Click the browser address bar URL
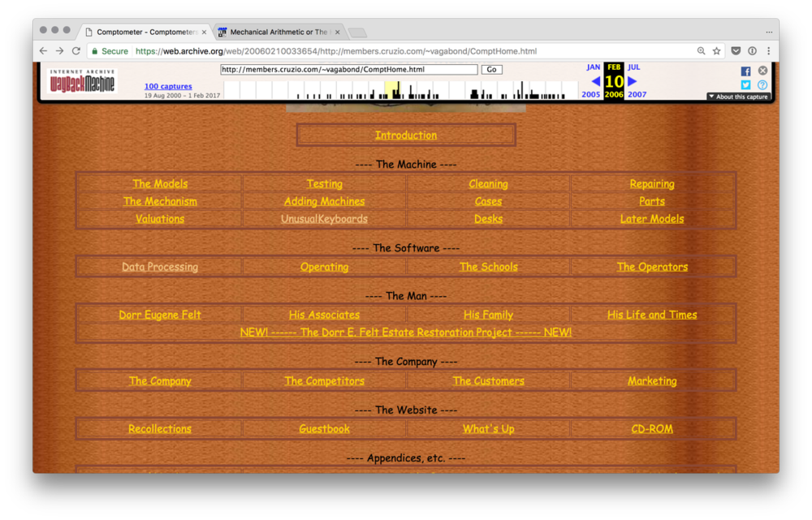This screenshot has width=812, height=520. 335,51
